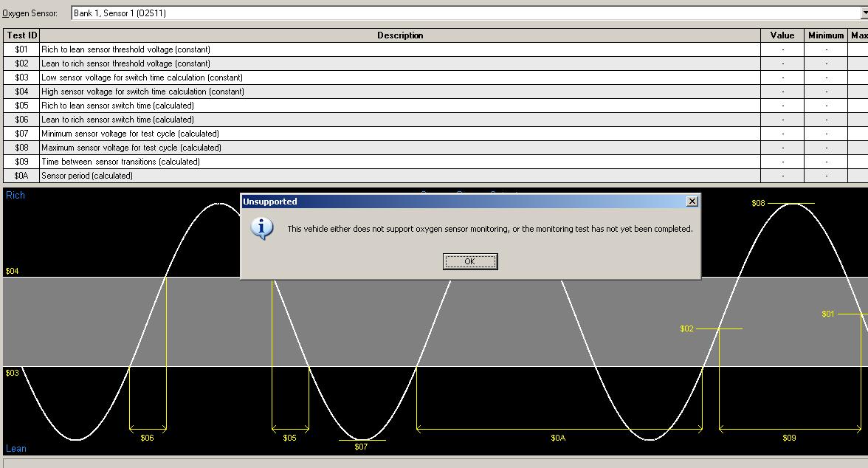This screenshot has width=868, height=468.
Task: Click OK in the Unsupported dialog
Action: coord(469,261)
